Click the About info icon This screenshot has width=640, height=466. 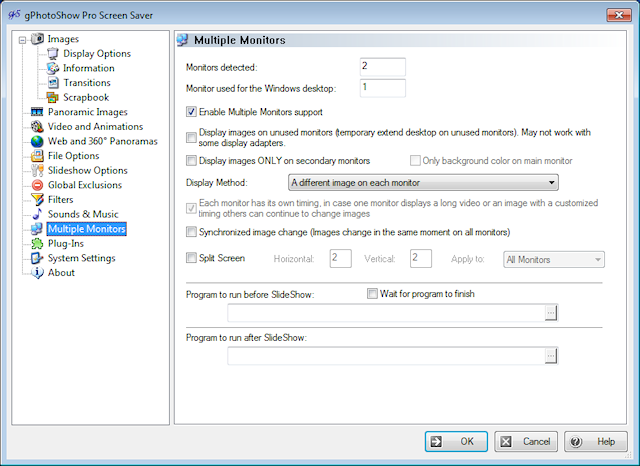[37, 273]
